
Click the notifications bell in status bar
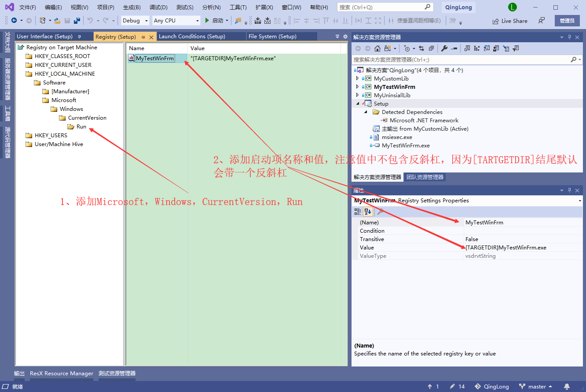(567, 387)
